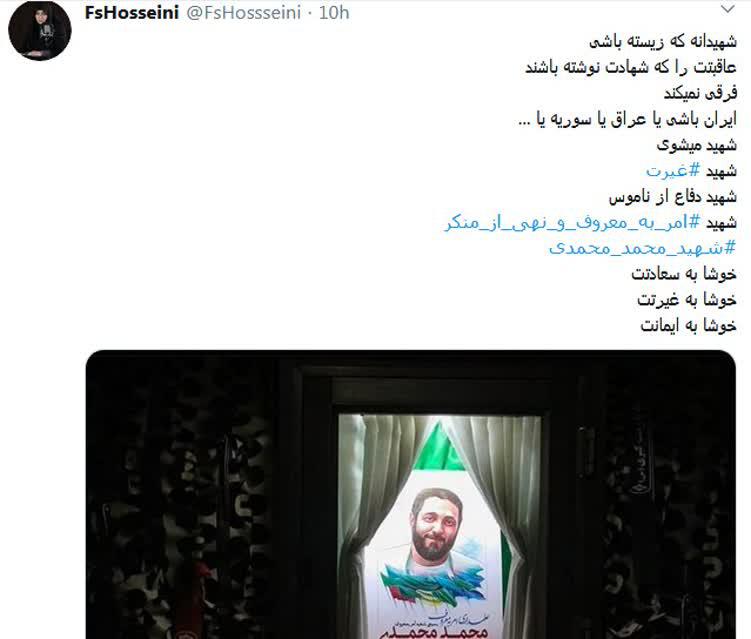Open the #شهید_محمد_محمدی hashtag

pos(642,248)
